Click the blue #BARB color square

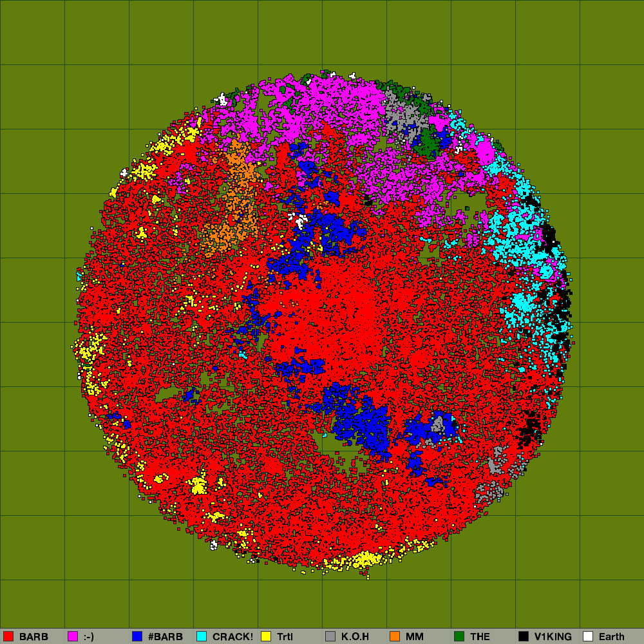(137, 636)
